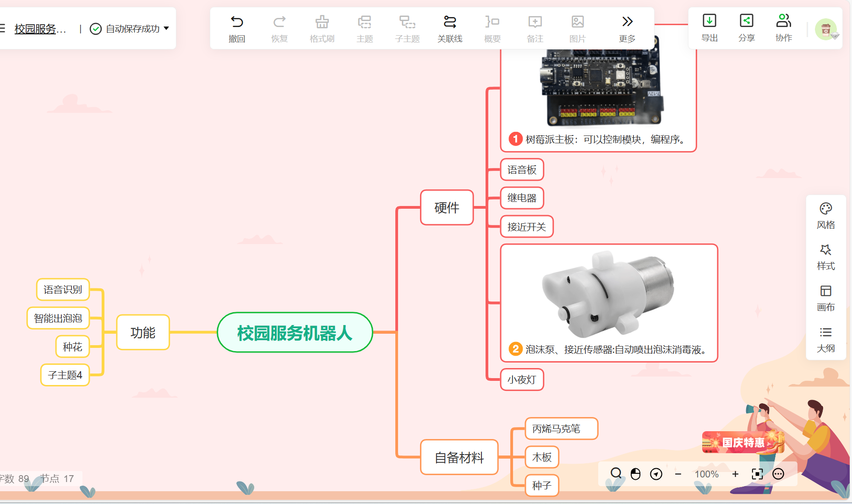Select the 接近开关 node
This screenshot has height=504, width=852.
(x=527, y=227)
